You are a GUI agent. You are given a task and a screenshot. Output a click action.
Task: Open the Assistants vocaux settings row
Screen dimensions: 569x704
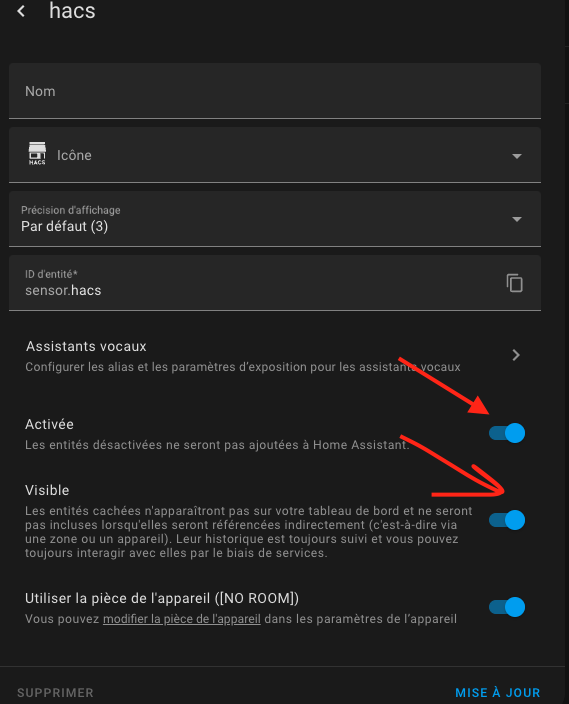click(275, 356)
